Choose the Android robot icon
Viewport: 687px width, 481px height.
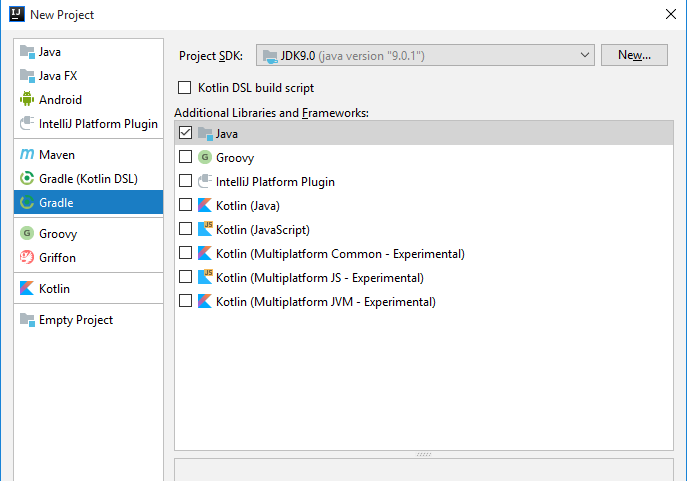[27, 99]
